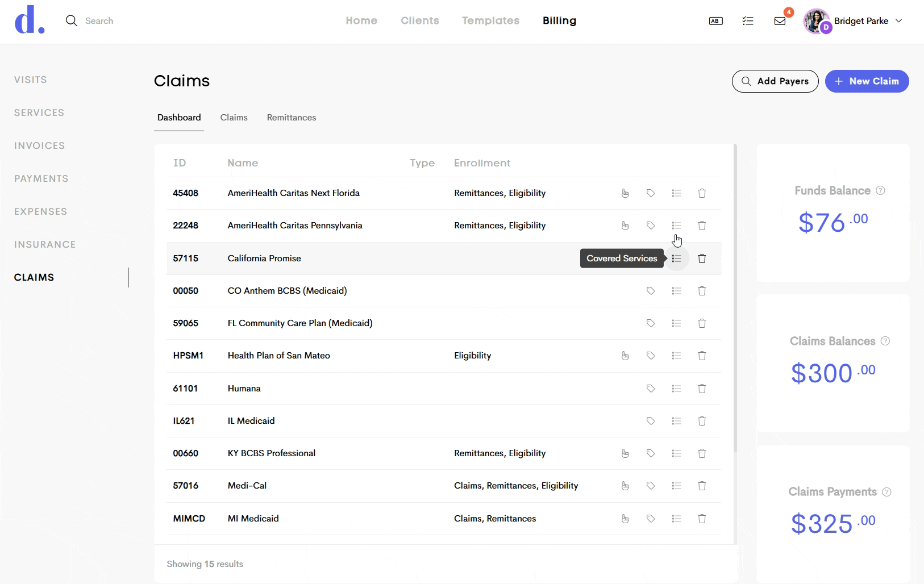This screenshot has width=924, height=584.
Task: Click the hand icon for KY BCBS Professional
Action: (625, 453)
